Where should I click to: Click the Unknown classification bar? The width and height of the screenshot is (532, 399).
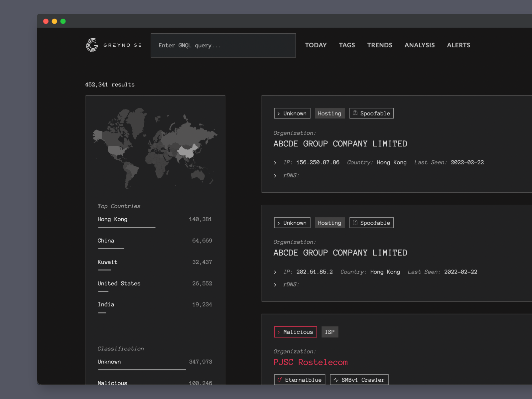[142, 369]
